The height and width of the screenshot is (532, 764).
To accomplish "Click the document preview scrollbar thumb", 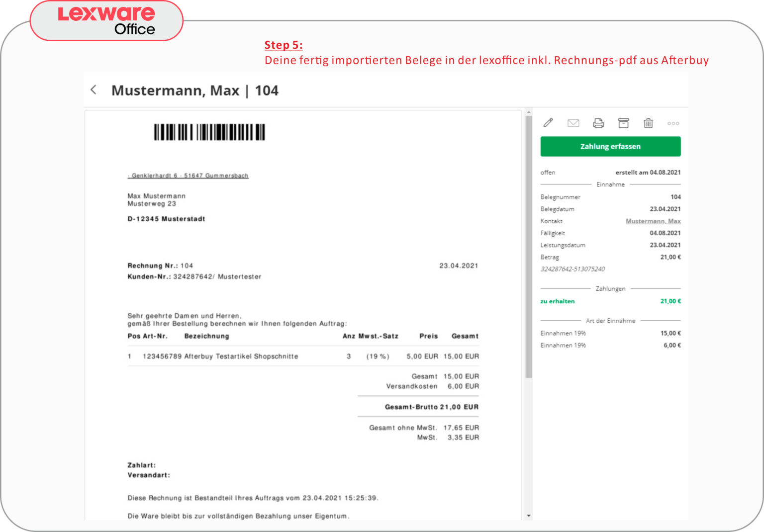I will [529, 247].
